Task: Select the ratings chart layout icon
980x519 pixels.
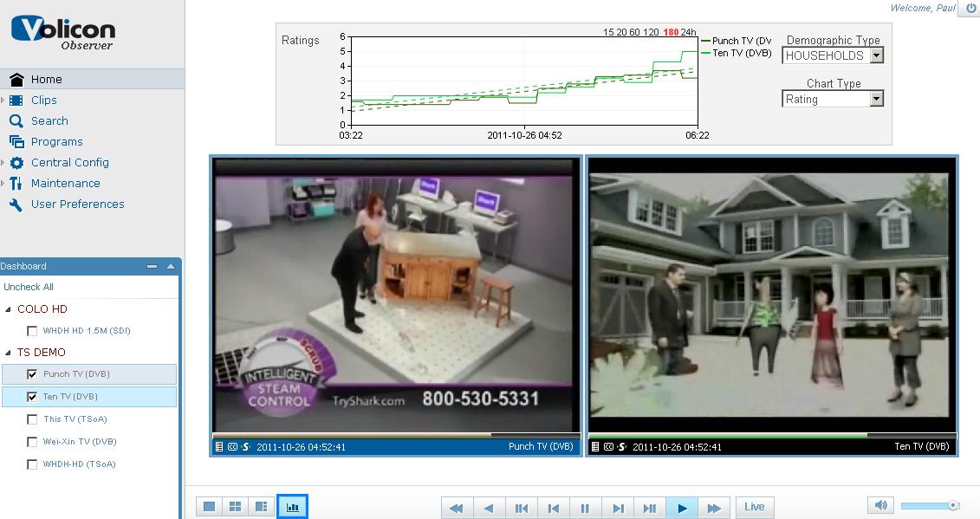Action: click(x=292, y=507)
